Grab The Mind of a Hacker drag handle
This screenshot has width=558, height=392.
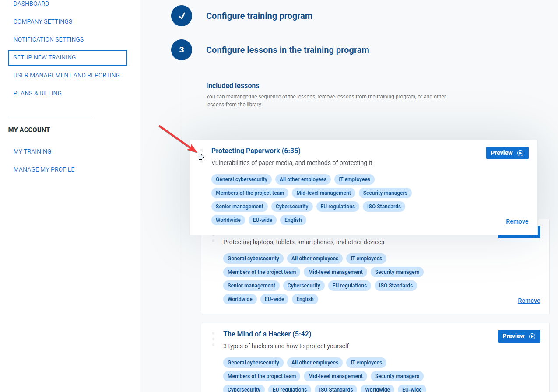(213, 339)
